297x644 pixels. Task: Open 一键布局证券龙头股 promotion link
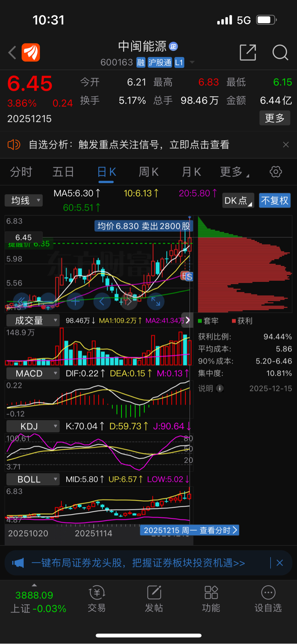click(138, 563)
